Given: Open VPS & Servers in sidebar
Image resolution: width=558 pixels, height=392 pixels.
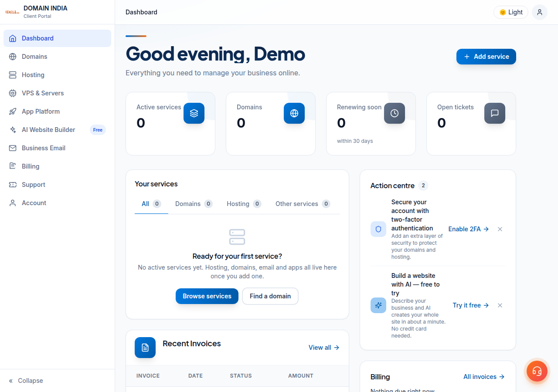Looking at the screenshot, I should click(x=57, y=93).
